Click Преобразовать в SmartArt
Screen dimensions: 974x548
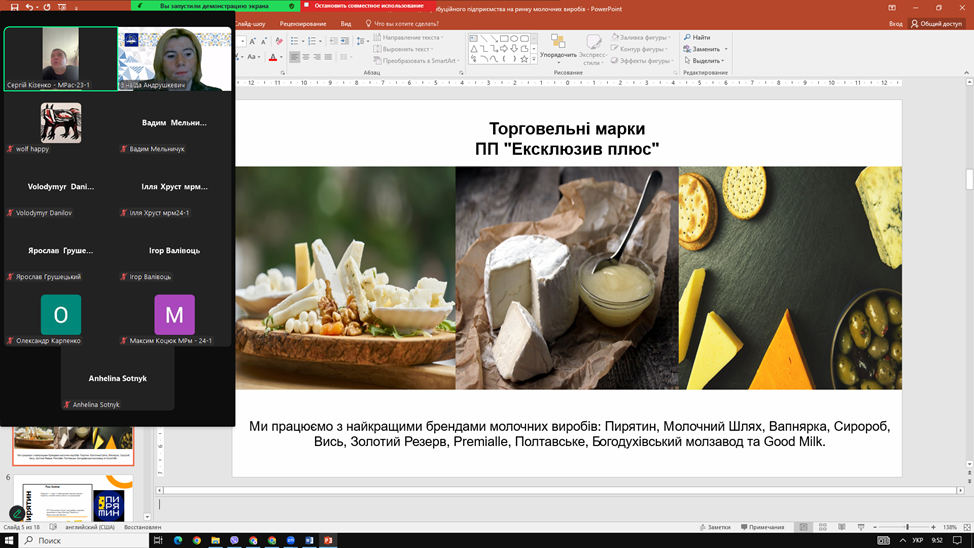click(416, 61)
